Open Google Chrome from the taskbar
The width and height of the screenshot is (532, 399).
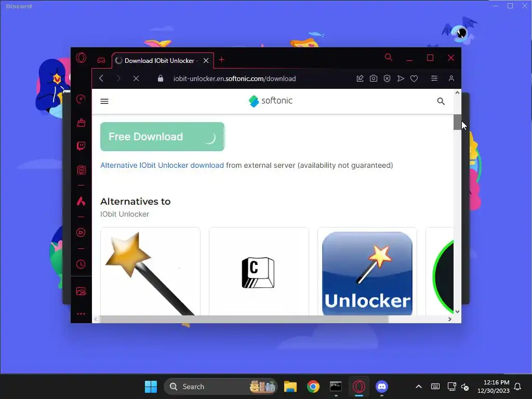click(x=313, y=387)
